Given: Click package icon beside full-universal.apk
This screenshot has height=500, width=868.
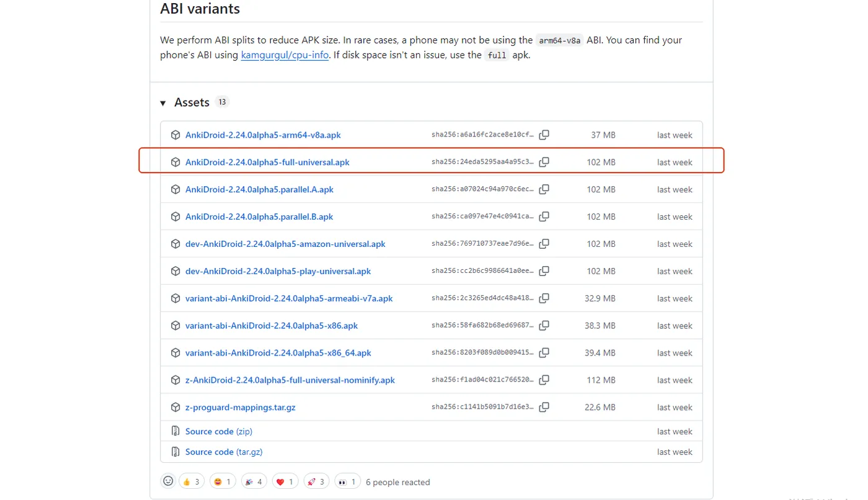Looking at the screenshot, I should (x=175, y=163).
